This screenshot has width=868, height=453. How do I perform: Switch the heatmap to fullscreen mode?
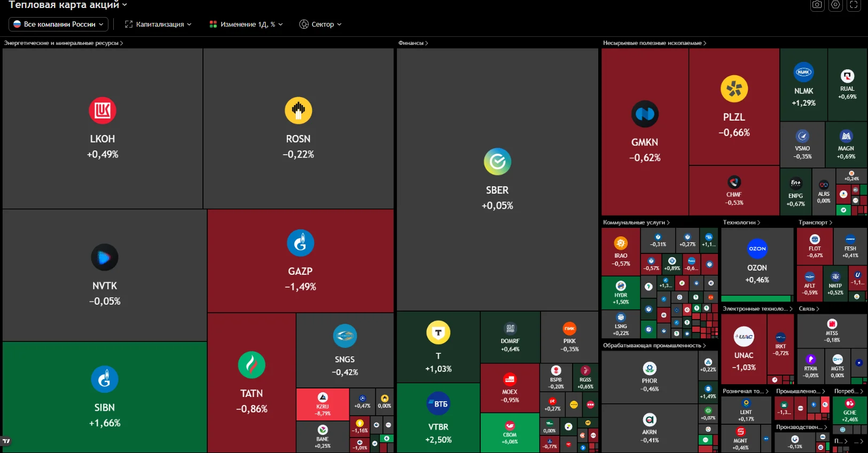854,5
